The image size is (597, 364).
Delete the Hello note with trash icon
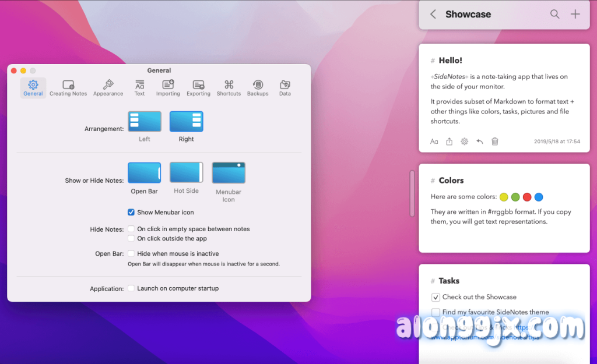tap(494, 142)
